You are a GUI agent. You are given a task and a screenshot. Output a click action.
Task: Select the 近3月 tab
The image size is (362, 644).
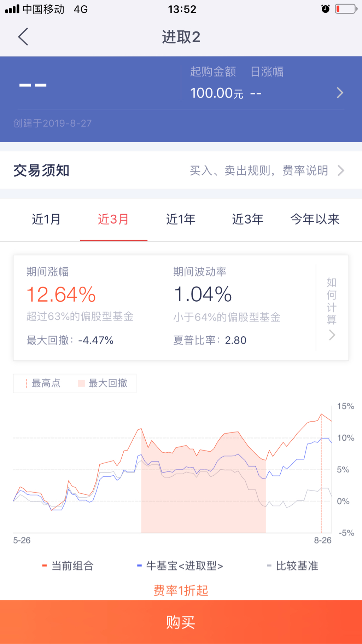click(113, 219)
